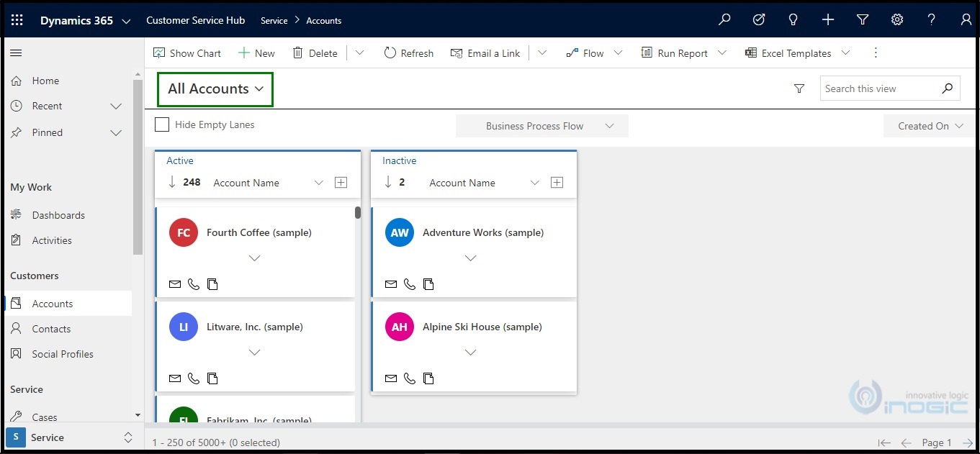
Task: Click Email a Link button
Action: pos(485,53)
